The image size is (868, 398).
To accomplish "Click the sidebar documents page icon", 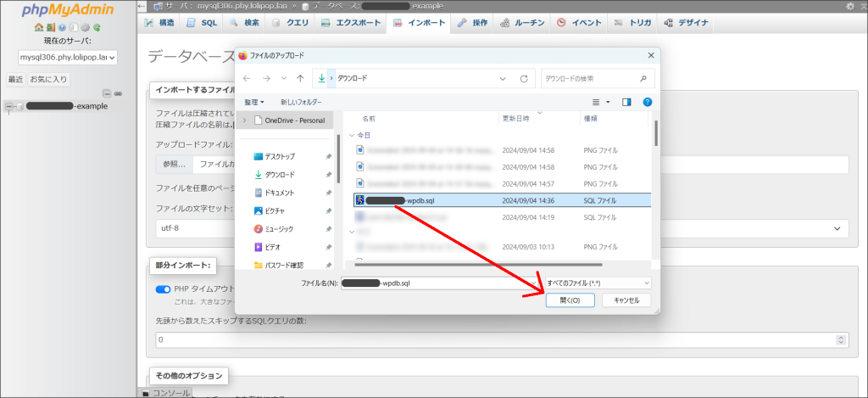I will (x=74, y=26).
